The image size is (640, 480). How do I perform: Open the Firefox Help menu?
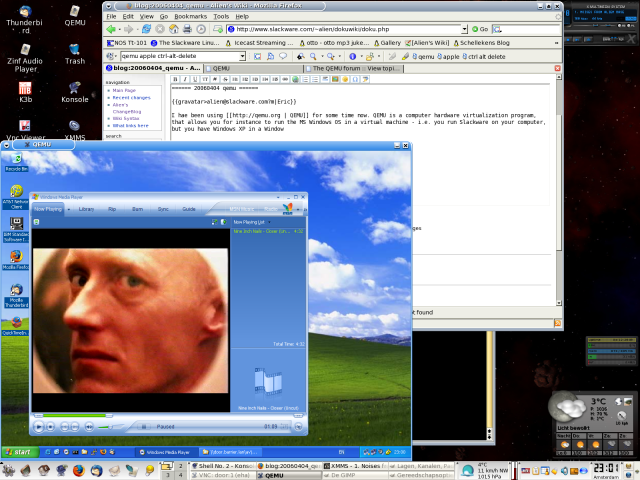pyautogui.click(x=242, y=16)
